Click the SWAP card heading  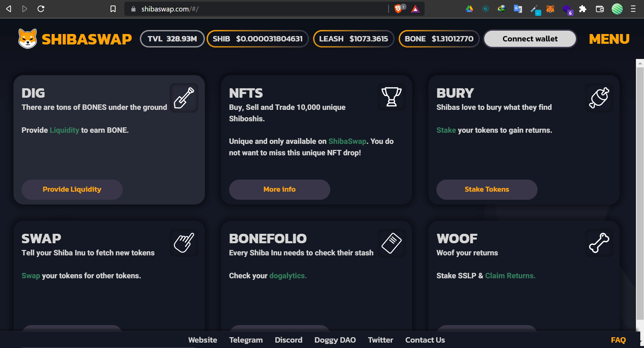pyautogui.click(x=41, y=239)
